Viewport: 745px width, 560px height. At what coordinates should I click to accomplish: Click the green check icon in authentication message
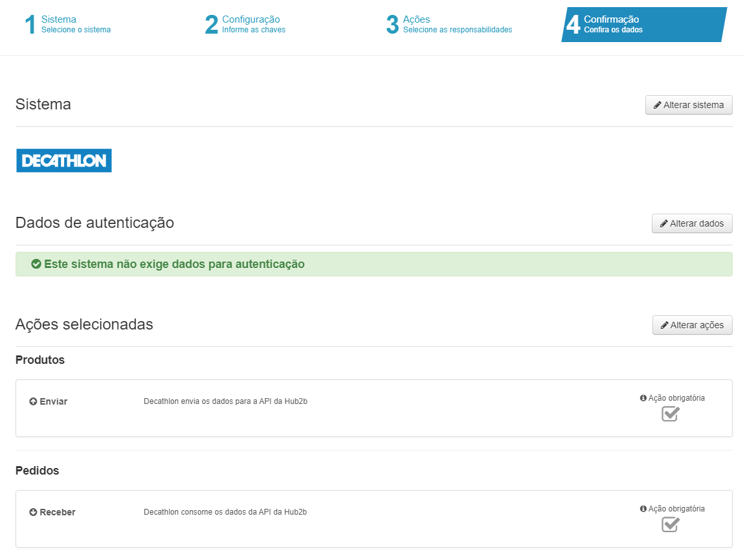pos(36,264)
